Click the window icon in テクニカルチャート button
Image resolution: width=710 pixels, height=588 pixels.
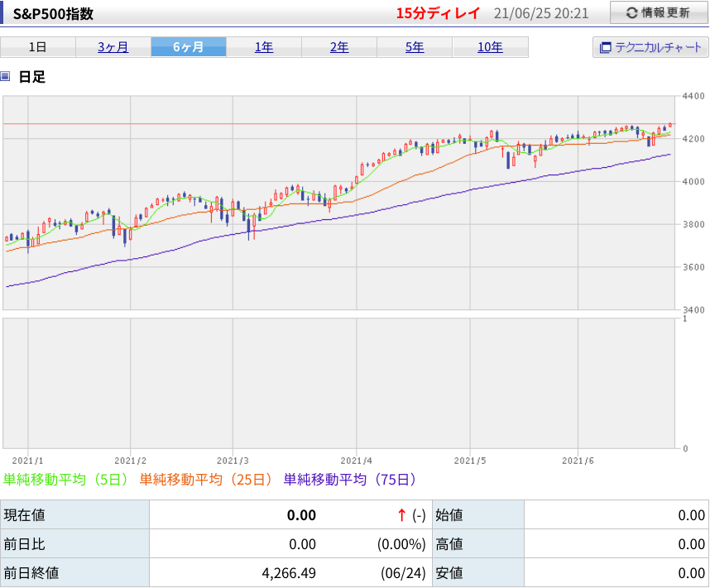click(x=606, y=47)
